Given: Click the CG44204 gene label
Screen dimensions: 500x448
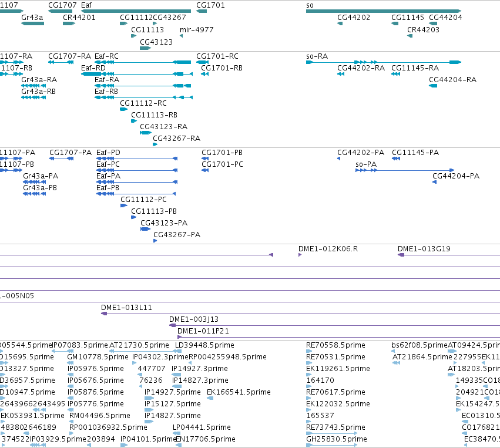Looking at the screenshot, I should [445, 17].
